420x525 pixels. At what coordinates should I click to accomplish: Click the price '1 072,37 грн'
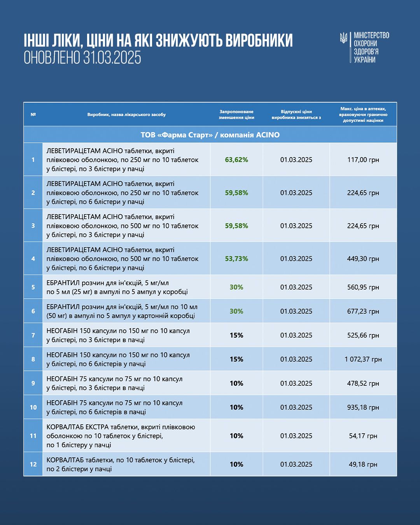363,359
